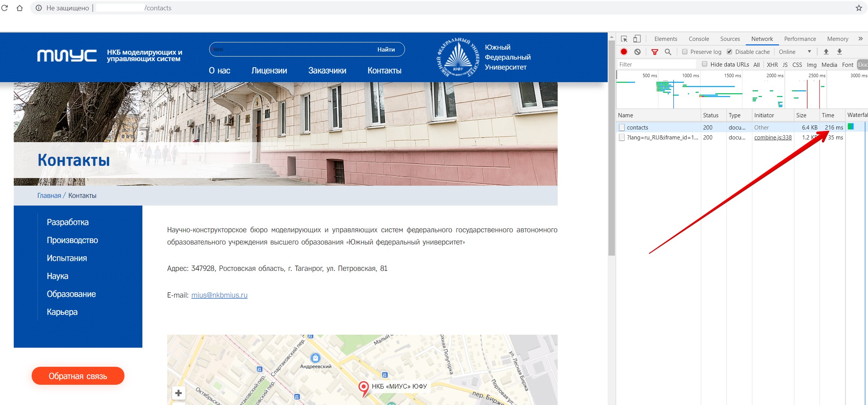Expand more DevTools tabs chevron

(860, 39)
